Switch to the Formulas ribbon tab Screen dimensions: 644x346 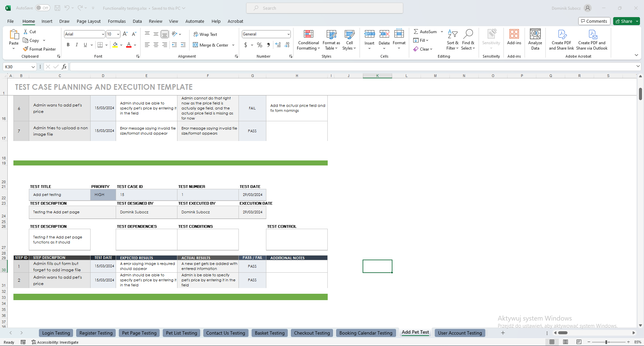tap(116, 21)
